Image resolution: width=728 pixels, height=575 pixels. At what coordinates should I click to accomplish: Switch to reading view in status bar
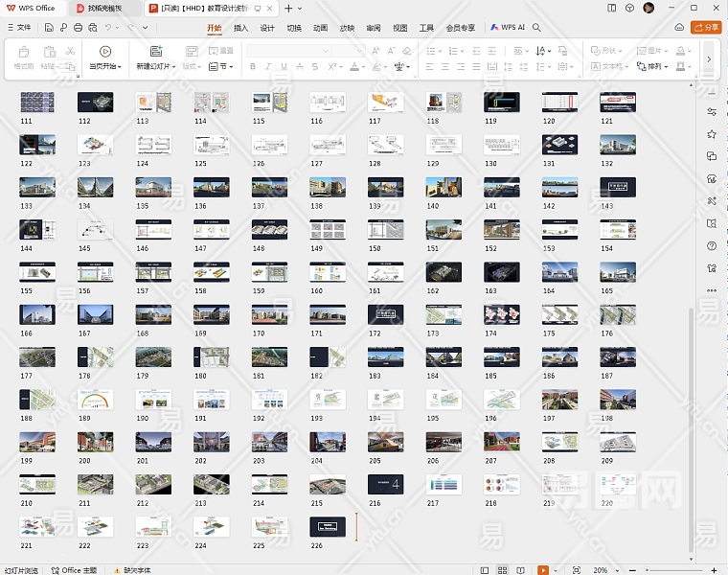click(x=522, y=569)
